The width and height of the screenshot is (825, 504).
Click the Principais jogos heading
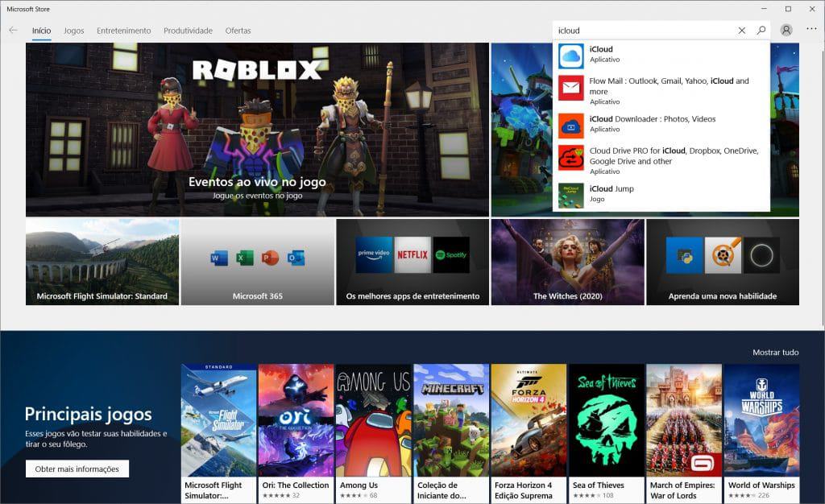89,414
